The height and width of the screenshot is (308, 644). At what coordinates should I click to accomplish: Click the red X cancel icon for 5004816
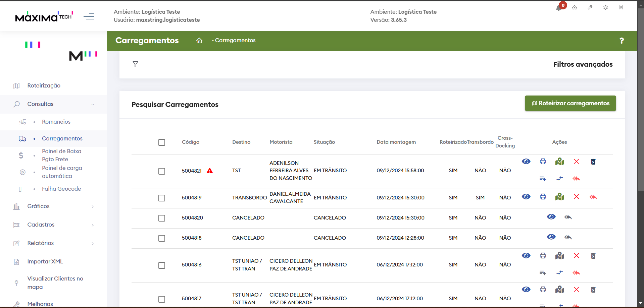click(576, 256)
